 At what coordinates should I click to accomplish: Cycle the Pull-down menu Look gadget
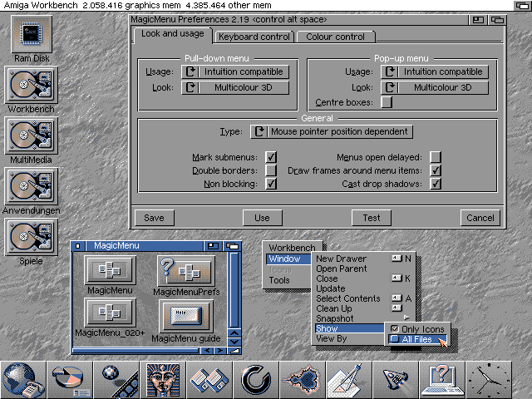235,87
